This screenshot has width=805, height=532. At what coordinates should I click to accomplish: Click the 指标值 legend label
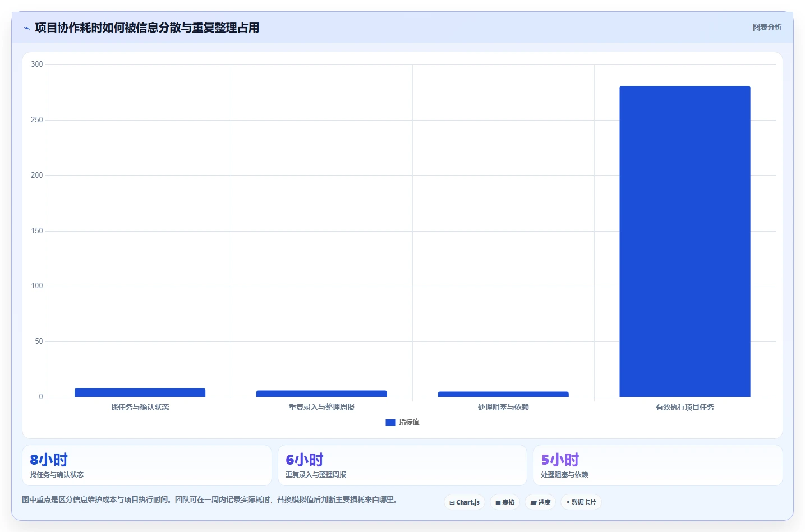click(x=409, y=422)
